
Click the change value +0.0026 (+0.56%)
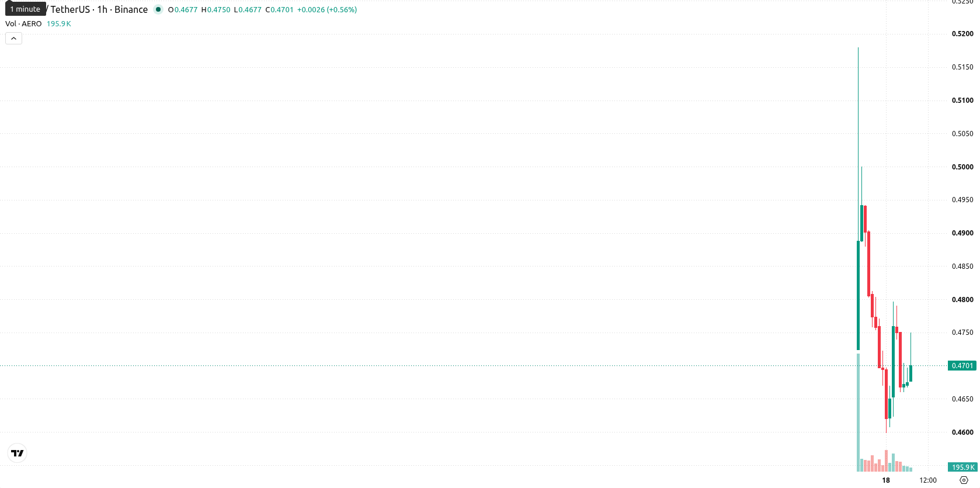pos(327,10)
